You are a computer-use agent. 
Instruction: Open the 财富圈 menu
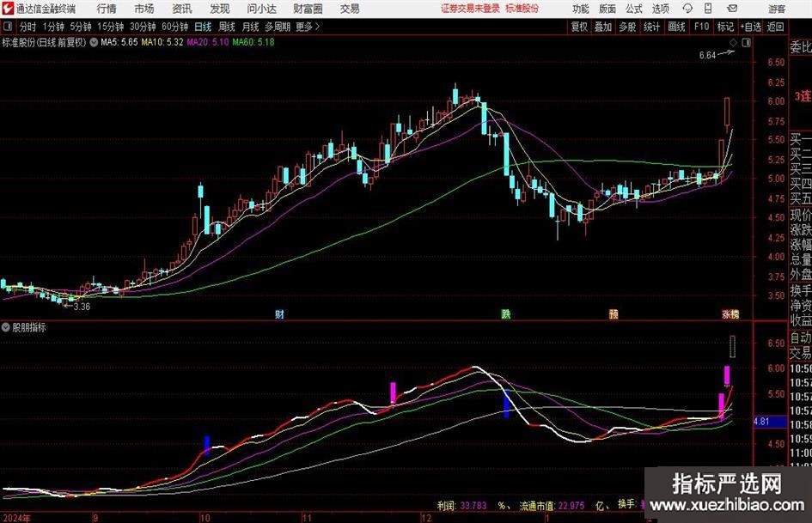click(x=308, y=9)
